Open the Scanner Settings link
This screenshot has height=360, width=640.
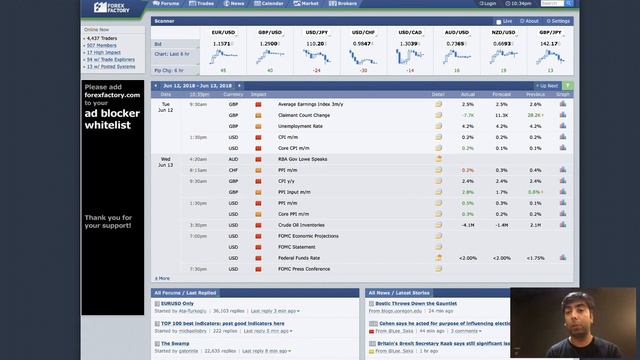558,21
